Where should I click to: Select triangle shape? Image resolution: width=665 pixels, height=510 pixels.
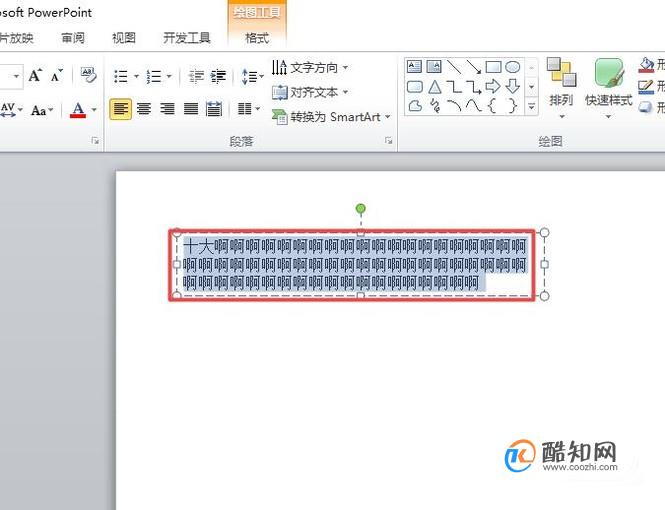[x=434, y=87]
